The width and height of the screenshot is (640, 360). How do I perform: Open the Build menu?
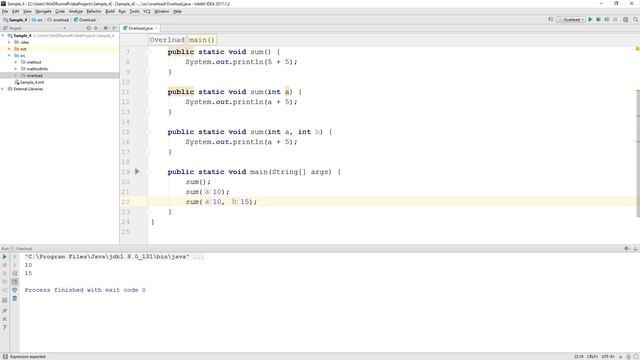coord(110,11)
